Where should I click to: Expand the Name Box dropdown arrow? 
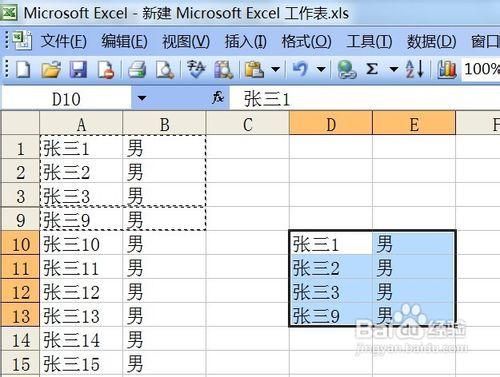(142, 98)
